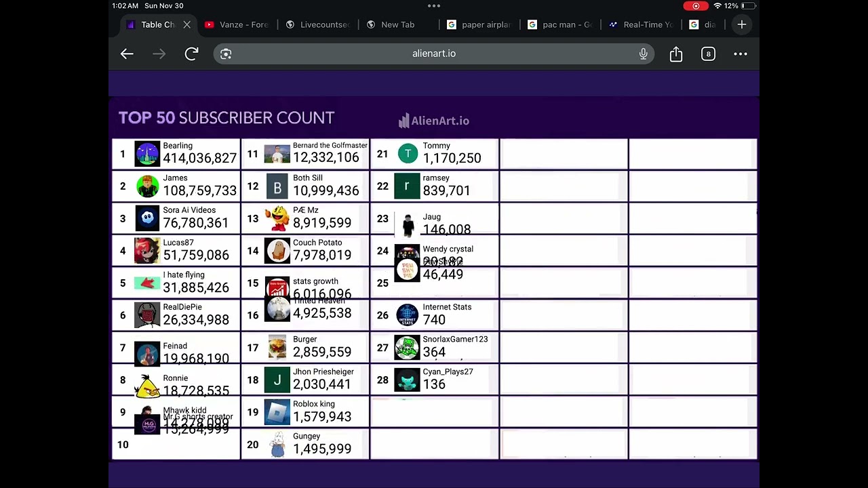Screen dimensions: 868x488
Task: Click Burger's avatar
Action: click(x=277, y=348)
